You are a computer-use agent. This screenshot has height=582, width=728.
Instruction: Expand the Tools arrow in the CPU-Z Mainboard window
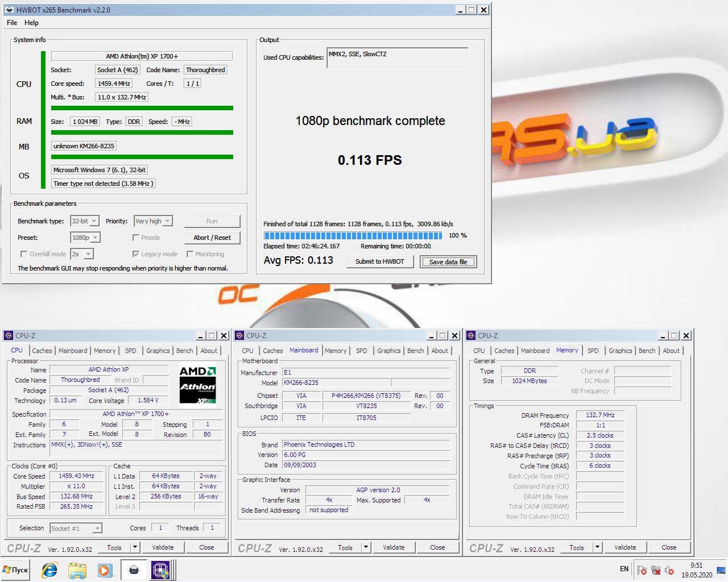[366, 547]
